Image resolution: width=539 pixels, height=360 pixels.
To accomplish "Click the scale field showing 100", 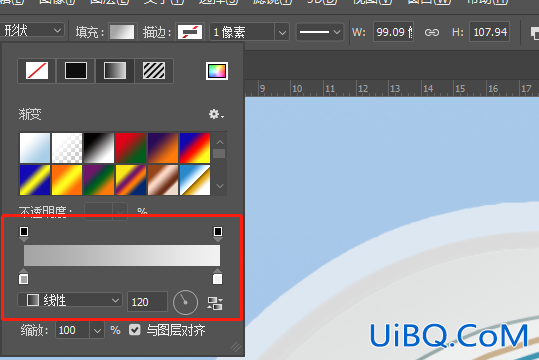I will click(x=73, y=330).
